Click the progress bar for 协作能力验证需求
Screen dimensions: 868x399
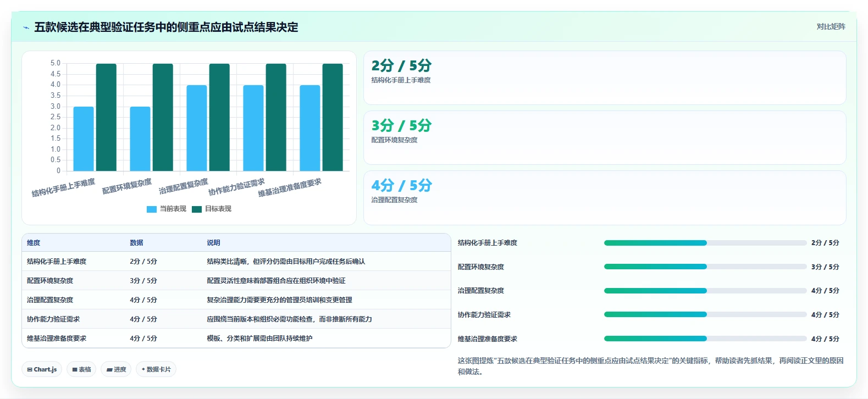pyautogui.click(x=705, y=314)
